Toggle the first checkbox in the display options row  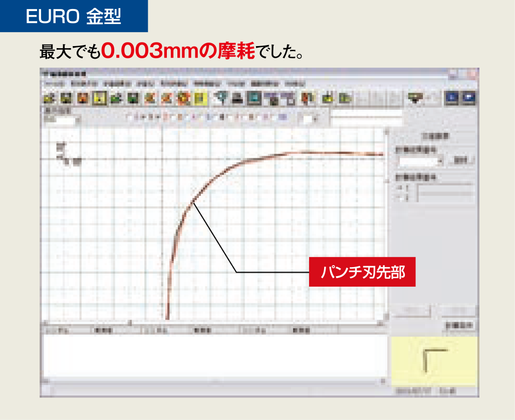[x=131, y=118]
